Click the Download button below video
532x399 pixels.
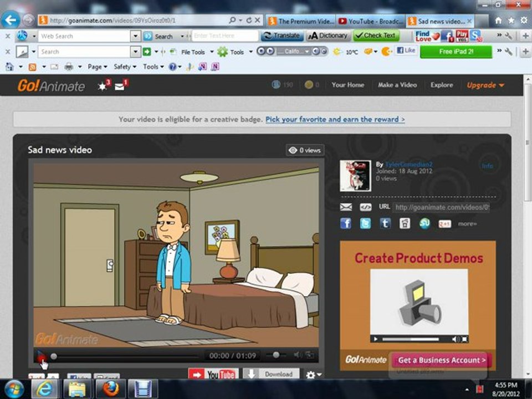coord(271,374)
